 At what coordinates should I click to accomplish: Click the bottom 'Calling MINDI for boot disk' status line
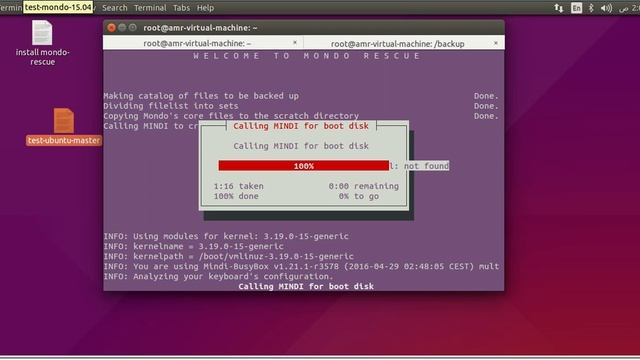click(306, 286)
